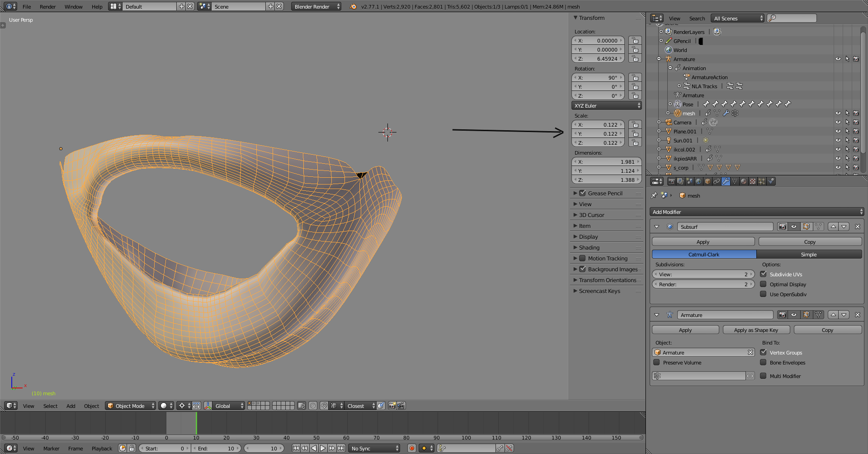
Task: Open the Render properties tab
Action: point(671,181)
